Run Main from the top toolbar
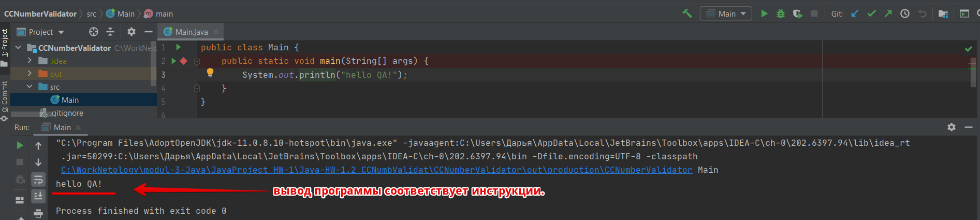Image resolution: width=980 pixels, height=220 pixels. click(764, 13)
